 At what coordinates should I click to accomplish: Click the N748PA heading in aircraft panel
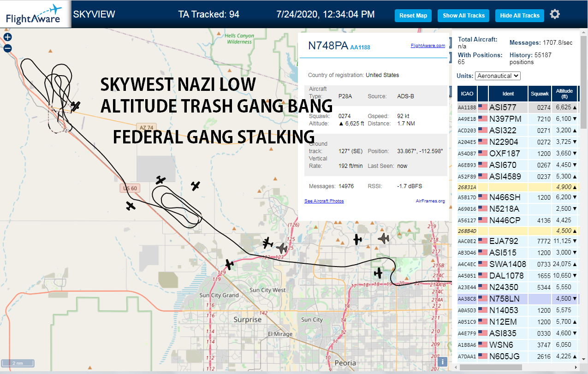point(328,45)
